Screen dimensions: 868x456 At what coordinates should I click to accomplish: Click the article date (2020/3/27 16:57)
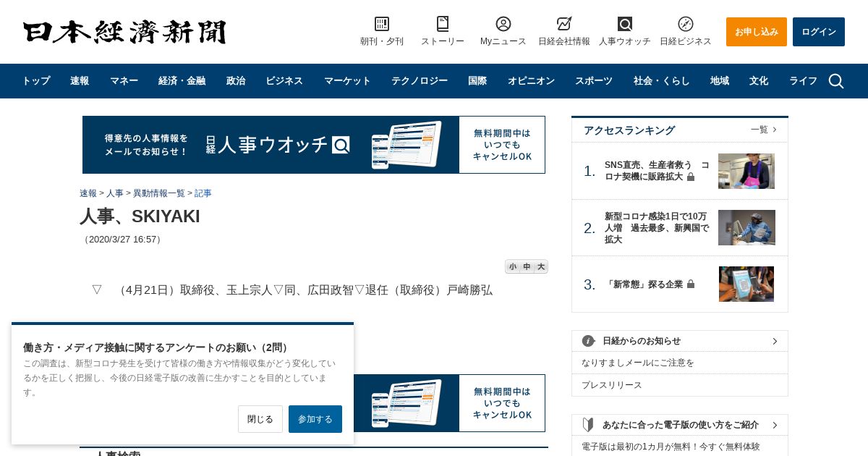122,240
